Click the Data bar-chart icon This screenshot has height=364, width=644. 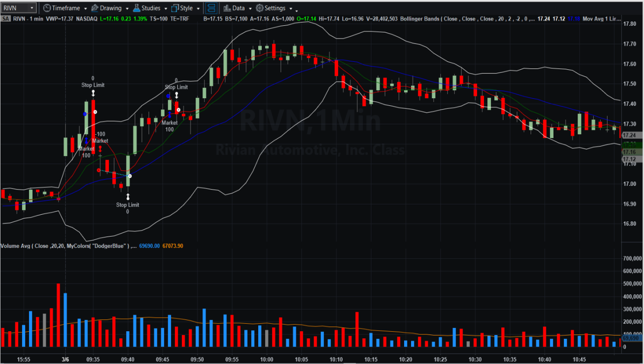tap(226, 8)
